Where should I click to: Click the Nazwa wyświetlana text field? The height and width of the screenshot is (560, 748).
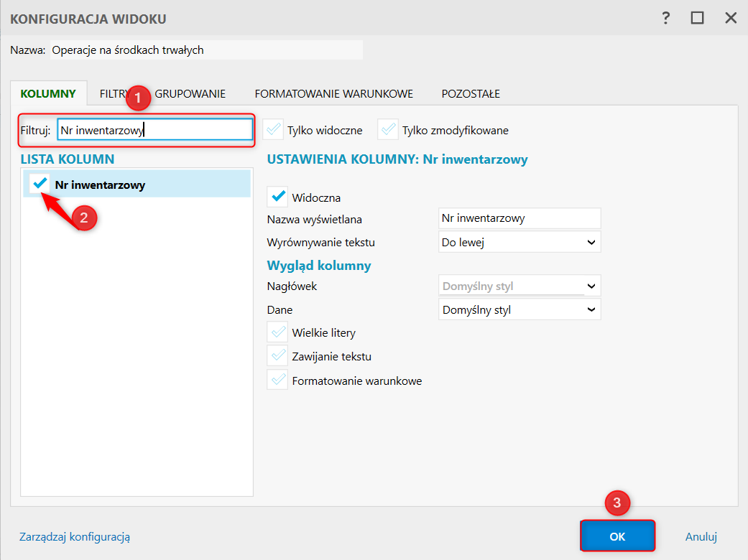pyautogui.click(x=520, y=218)
